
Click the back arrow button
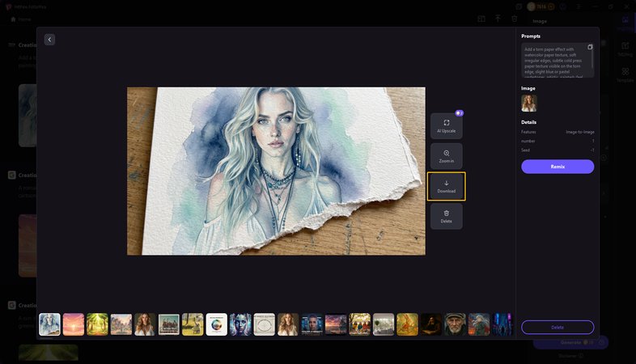(49, 40)
